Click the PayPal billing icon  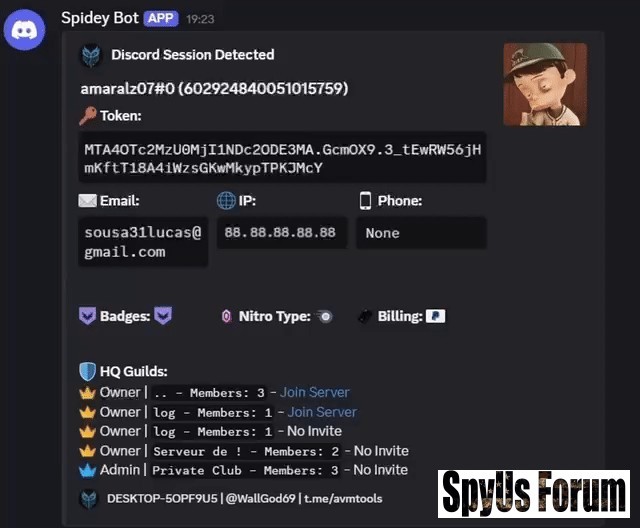click(x=436, y=316)
